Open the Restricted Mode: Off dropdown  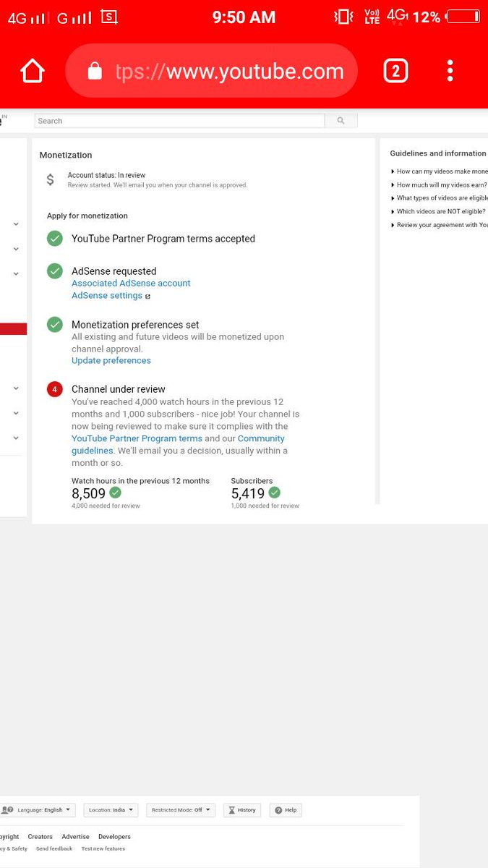[181, 810]
